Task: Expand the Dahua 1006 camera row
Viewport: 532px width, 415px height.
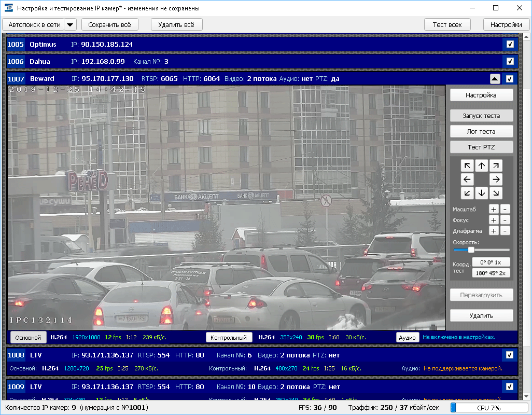Action: pos(262,61)
